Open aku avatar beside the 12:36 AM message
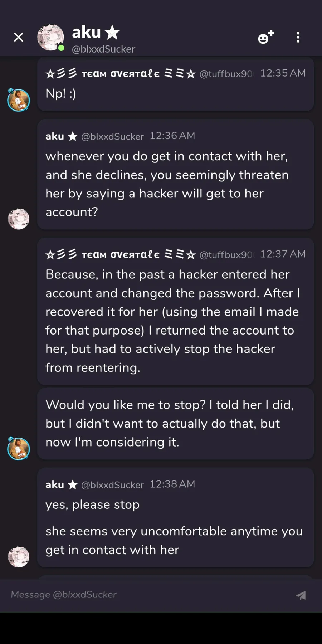The height and width of the screenshot is (644, 322). click(x=19, y=219)
